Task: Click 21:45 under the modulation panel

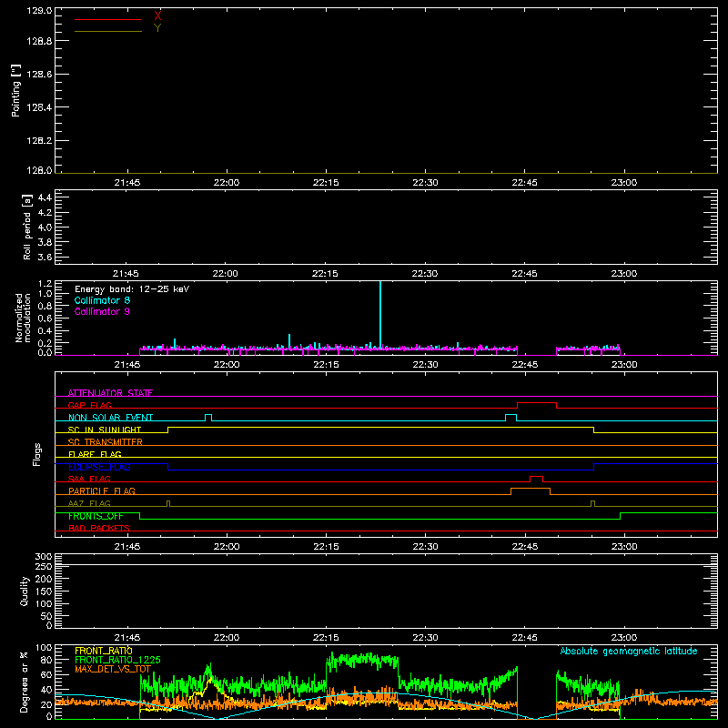Action: click(x=127, y=365)
